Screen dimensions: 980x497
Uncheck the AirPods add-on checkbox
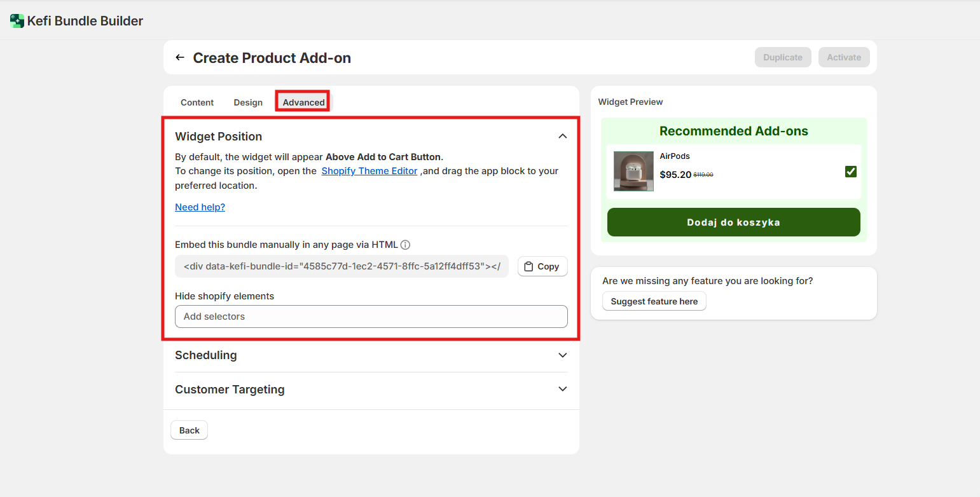pos(850,172)
